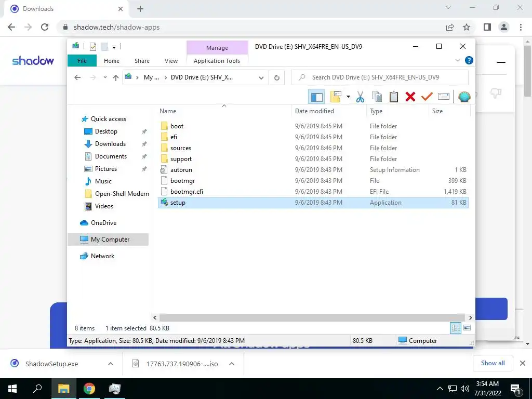This screenshot has width=532, height=399.
Task: Sort by Date modified column header
Action: click(314, 111)
